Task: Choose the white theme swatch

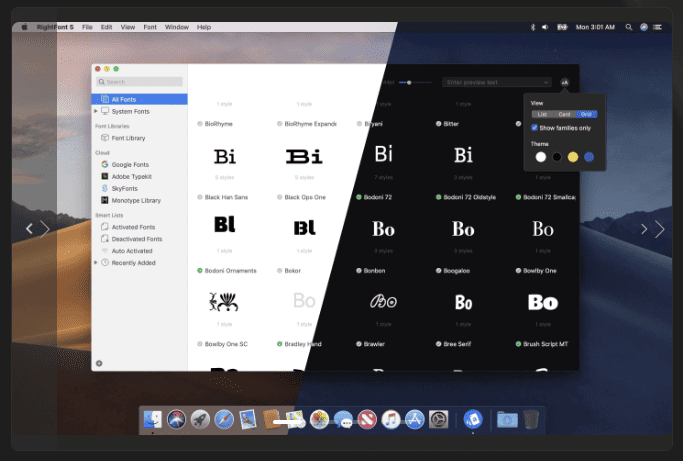Action: pyautogui.click(x=541, y=157)
